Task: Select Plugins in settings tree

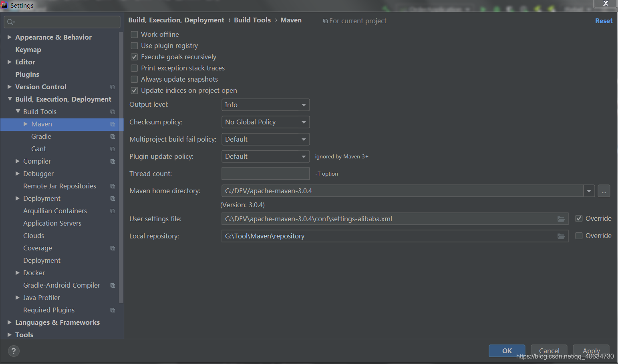Action: click(x=27, y=74)
